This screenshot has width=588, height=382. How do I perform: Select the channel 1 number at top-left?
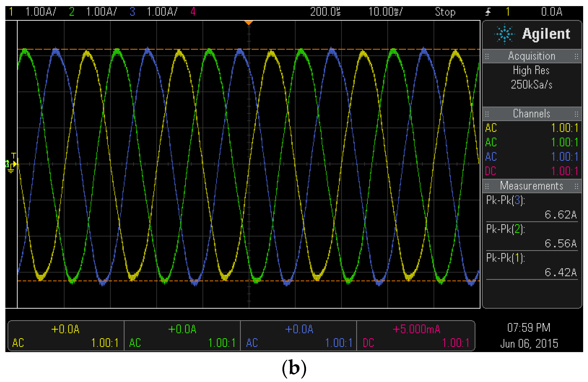point(11,12)
